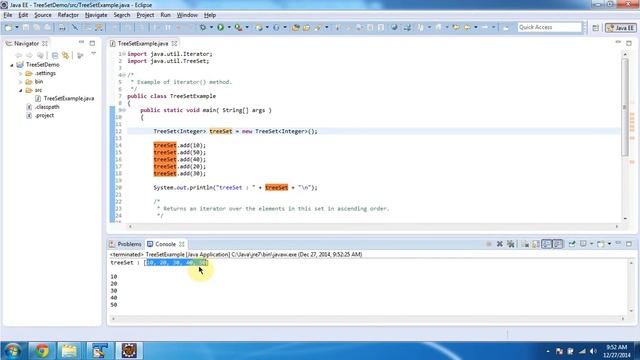The width and height of the screenshot is (640, 360).
Task: Open the Window menu
Action: [x=187, y=15]
